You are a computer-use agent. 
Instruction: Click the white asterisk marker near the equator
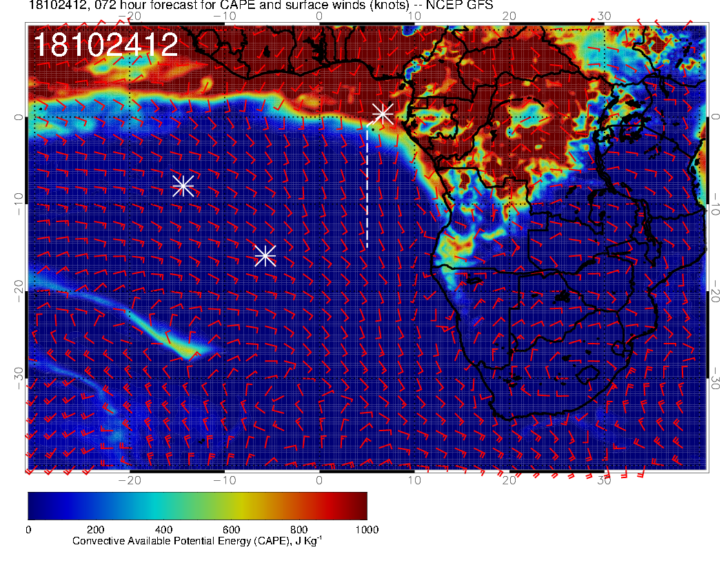click(383, 114)
